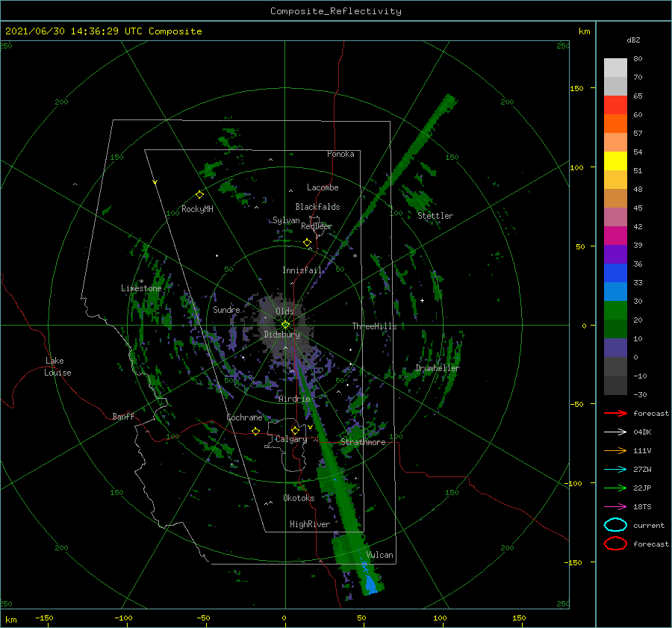
Task: Click the Airdrie town label
Action: tap(294, 399)
